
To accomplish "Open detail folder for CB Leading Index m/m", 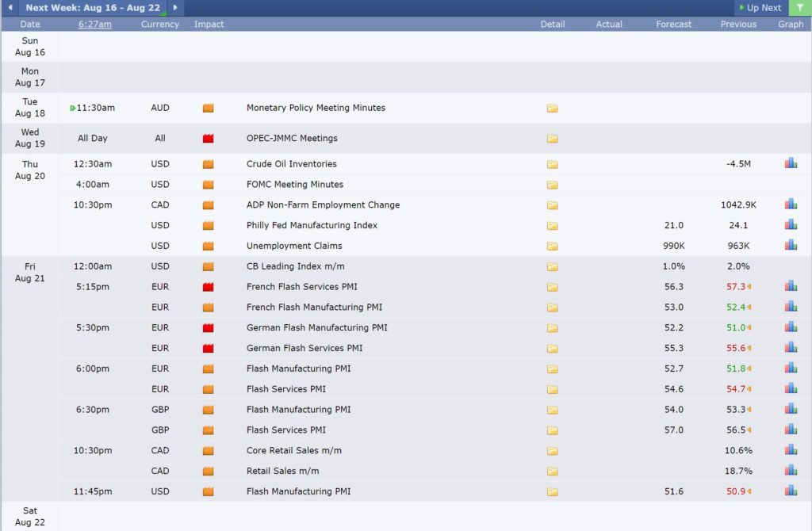I will point(553,266).
